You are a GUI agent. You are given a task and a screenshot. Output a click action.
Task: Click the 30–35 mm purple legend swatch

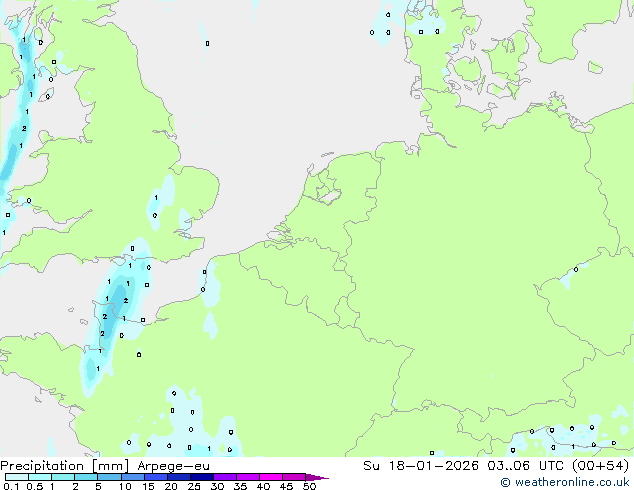pos(225,477)
